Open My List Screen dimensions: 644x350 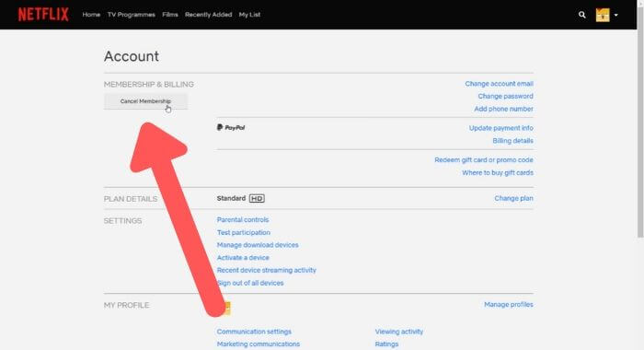(x=249, y=15)
